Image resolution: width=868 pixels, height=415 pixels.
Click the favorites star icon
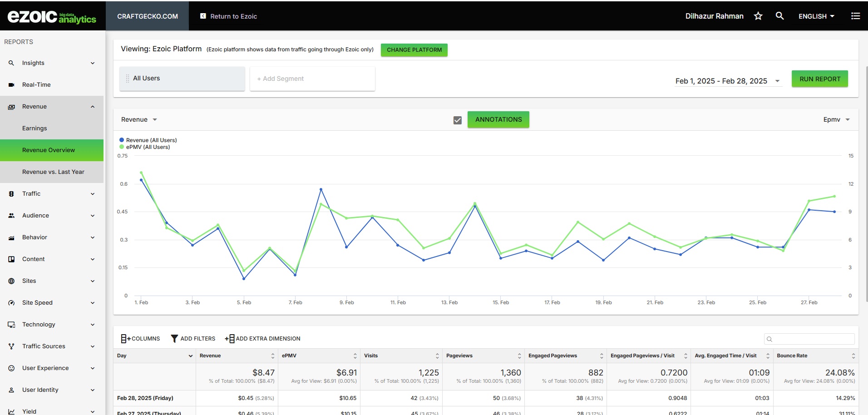click(758, 16)
